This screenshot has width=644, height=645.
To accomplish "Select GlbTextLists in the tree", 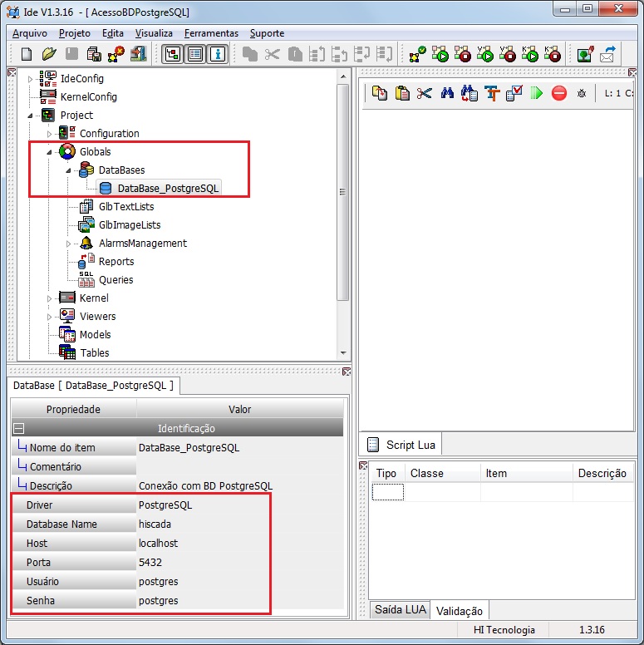I will tap(126, 207).
